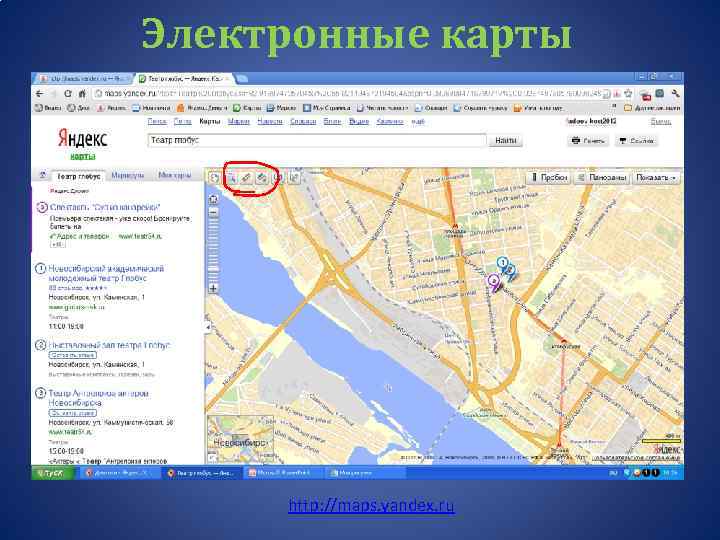
Task: Open the Windows Start button
Action: pos(51,472)
